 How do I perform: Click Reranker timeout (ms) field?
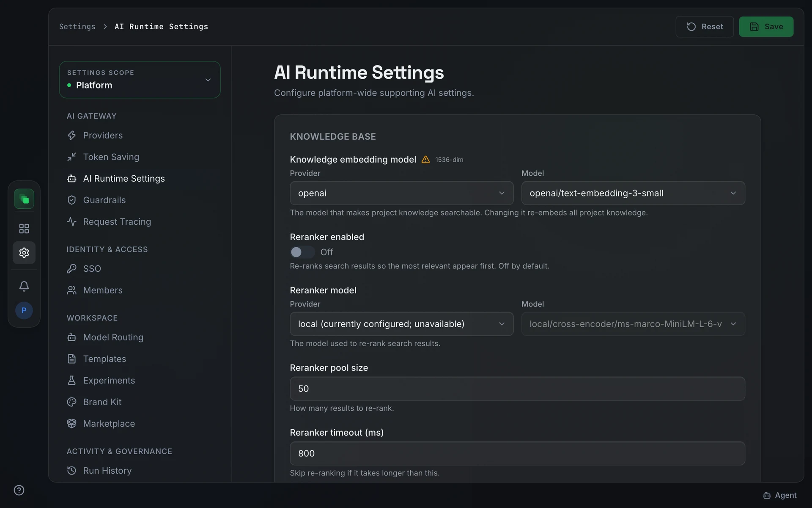[517, 453]
